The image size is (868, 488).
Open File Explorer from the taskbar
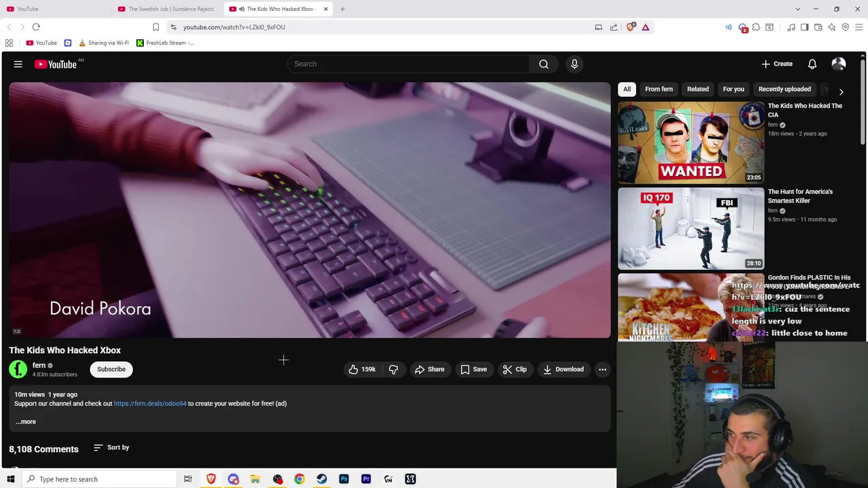[x=255, y=479]
